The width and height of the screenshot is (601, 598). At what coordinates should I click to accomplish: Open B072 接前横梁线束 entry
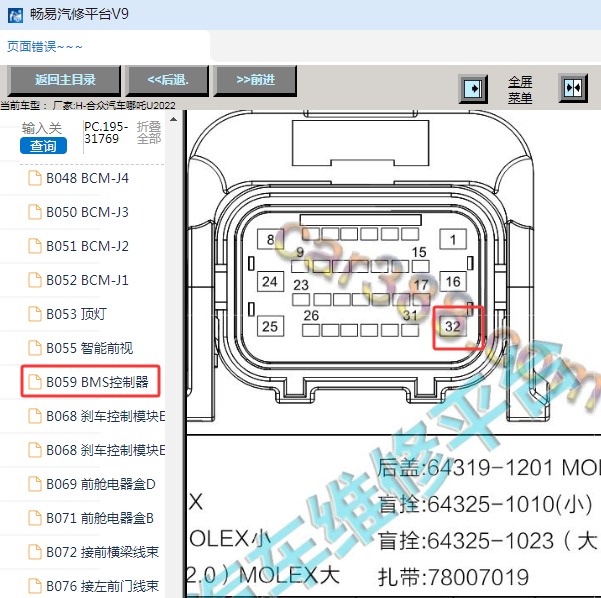pyautogui.click(x=102, y=552)
